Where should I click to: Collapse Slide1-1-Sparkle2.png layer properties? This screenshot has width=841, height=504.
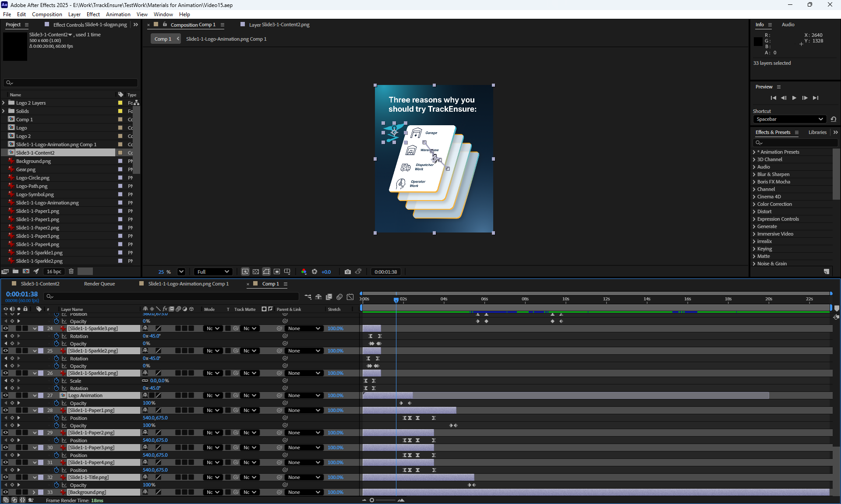point(35,351)
